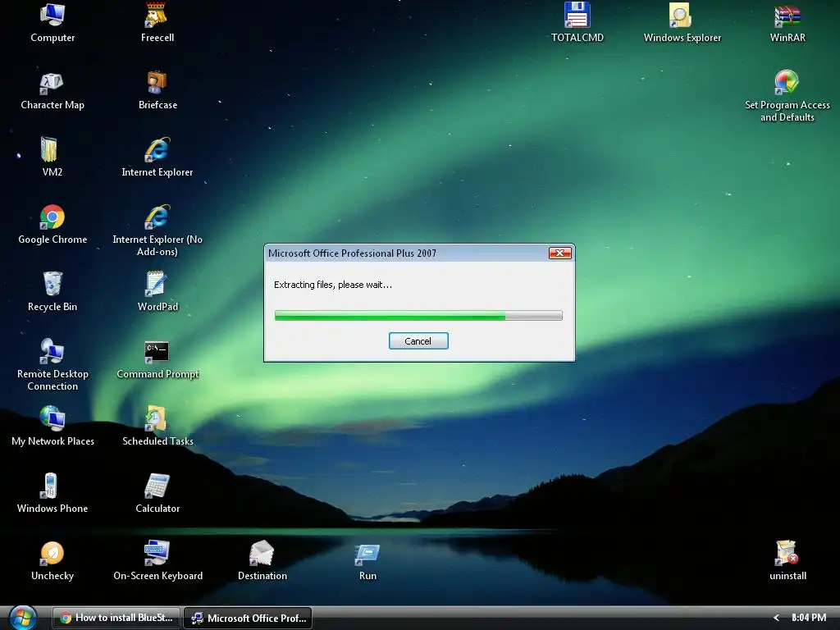This screenshot has width=840, height=630.
Task: Cancel the Office file extraction
Action: (418, 341)
